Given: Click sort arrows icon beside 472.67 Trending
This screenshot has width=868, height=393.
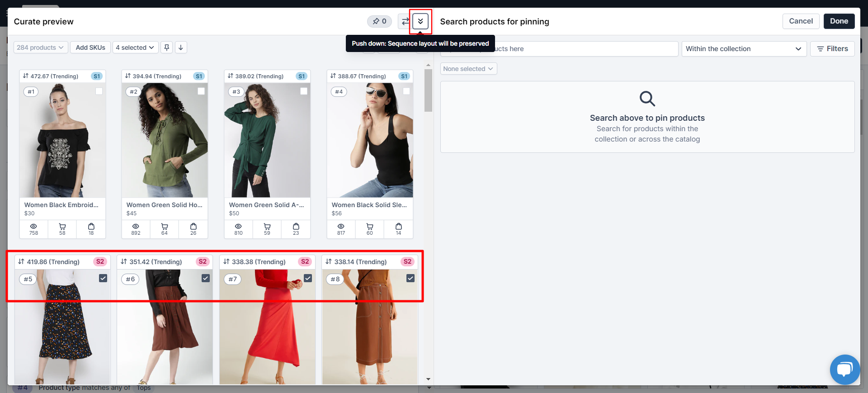Looking at the screenshot, I should tap(26, 76).
